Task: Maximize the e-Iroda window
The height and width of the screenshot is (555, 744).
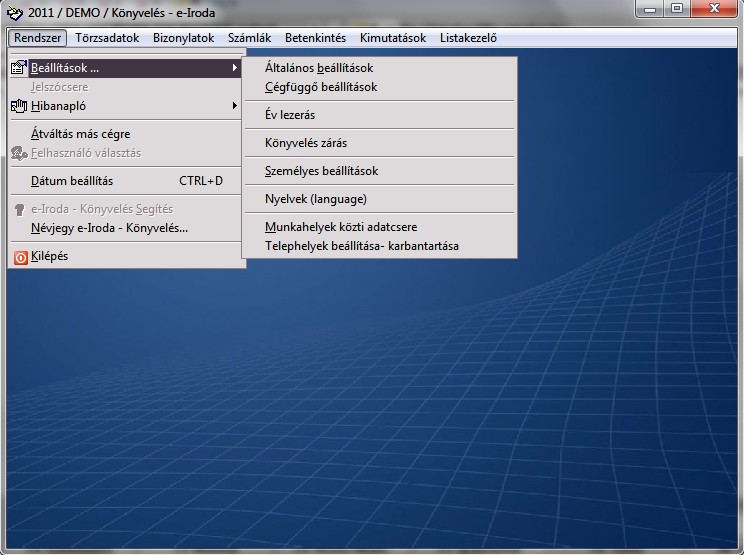Action: (676, 9)
